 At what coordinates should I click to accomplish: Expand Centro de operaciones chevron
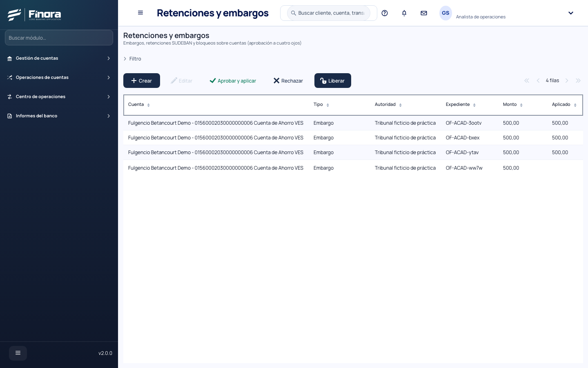[109, 97]
